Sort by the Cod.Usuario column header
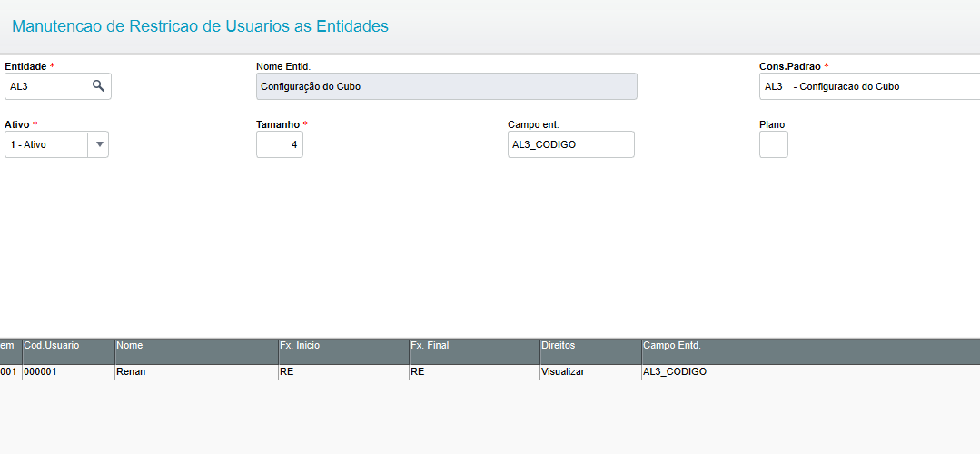This screenshot has width=980, height=454. click(x=68, y=351)
